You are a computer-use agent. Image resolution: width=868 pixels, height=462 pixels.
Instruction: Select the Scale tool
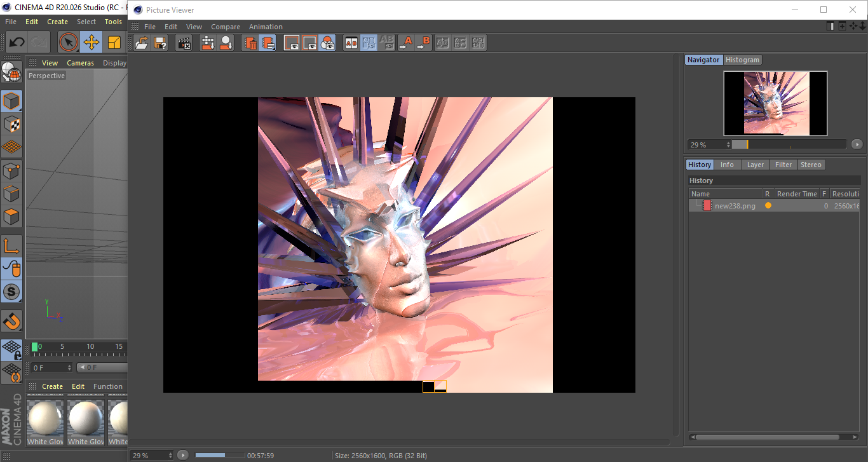point(114,43)
